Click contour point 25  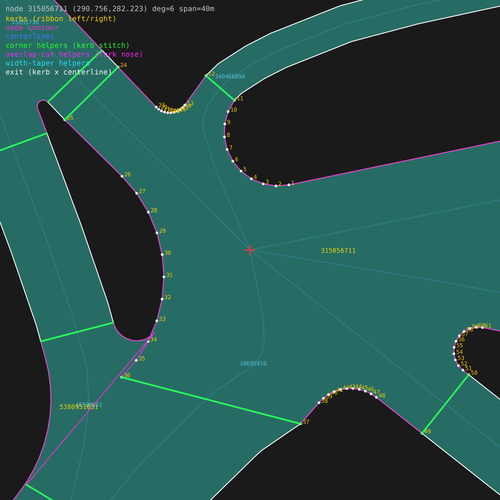click(x=65, y=120)
